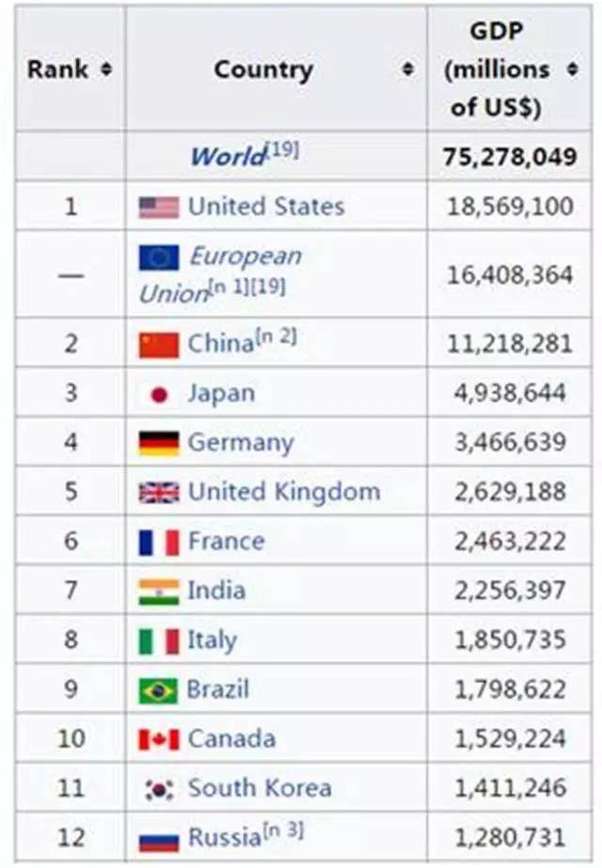
Task: Click the Russia flag icon
Action: pos(159,839)
